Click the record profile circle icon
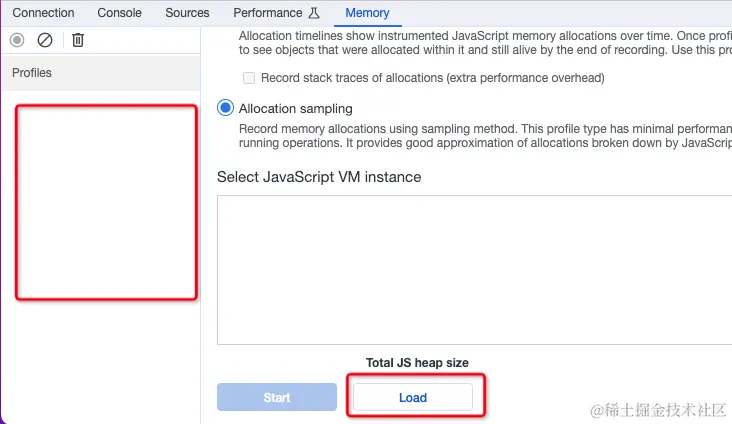This screenshot has height=424, width=732. (17, 40)
